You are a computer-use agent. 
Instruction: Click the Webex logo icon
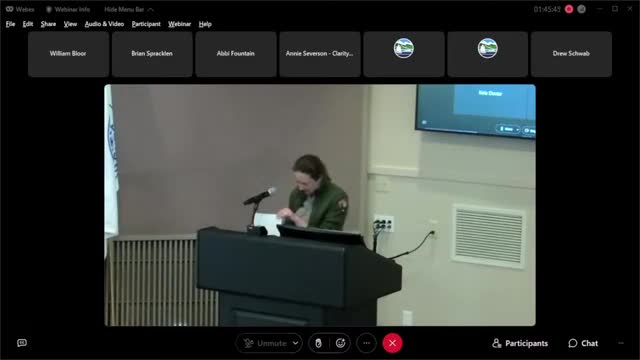pos(9,9)
